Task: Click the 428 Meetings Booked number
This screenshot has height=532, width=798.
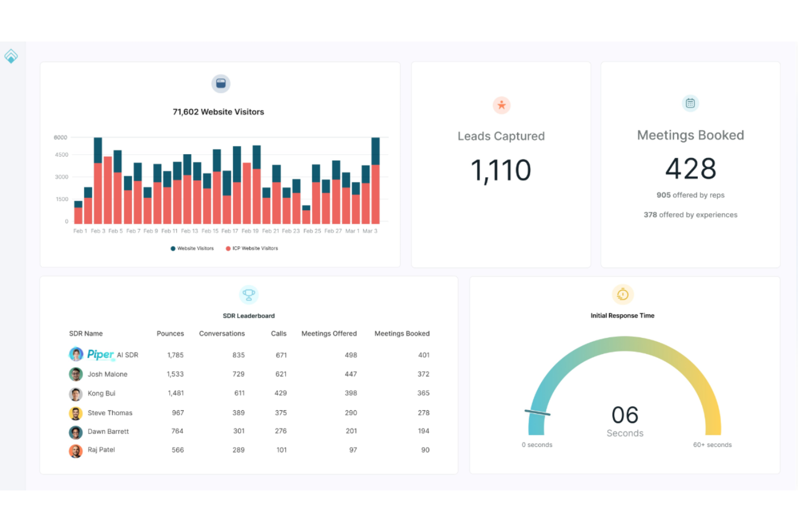Action: click(690, 169)
